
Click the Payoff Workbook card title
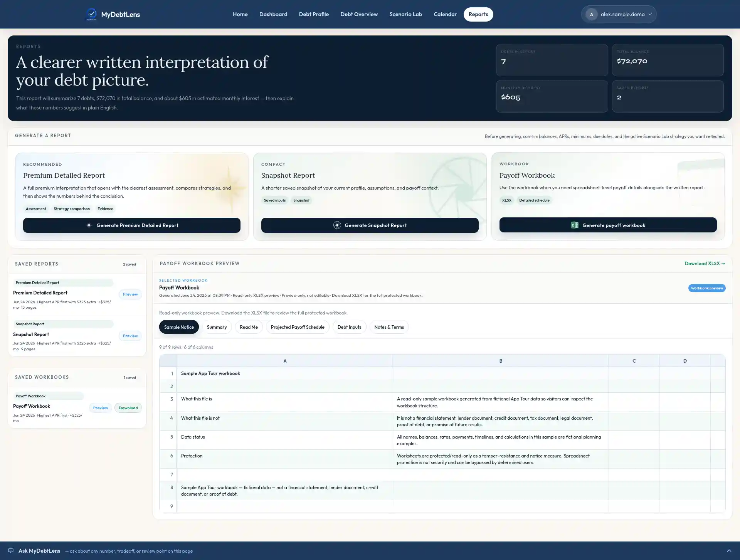point(527,175)
